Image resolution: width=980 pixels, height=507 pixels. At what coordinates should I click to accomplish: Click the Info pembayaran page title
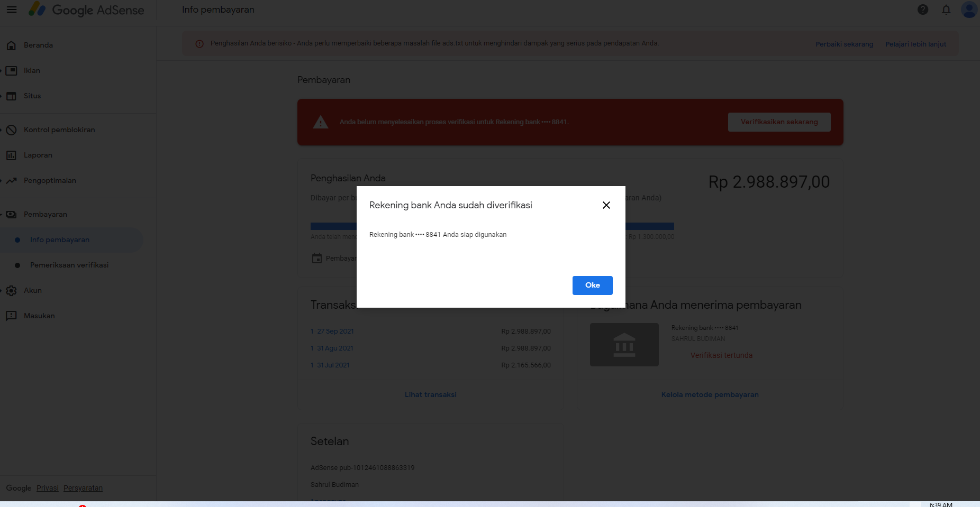(x=218, y=10)
